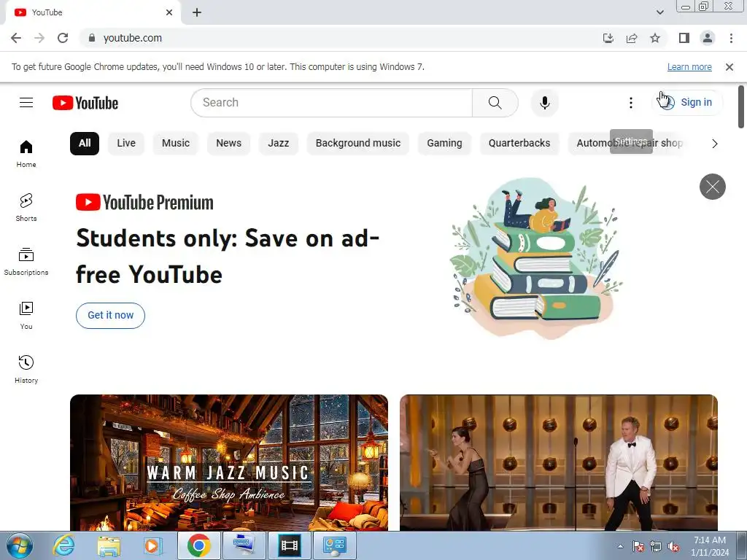Expand the tab search dropdown arrow
Viewport: 747px width, 560px height.
(659, 12)
